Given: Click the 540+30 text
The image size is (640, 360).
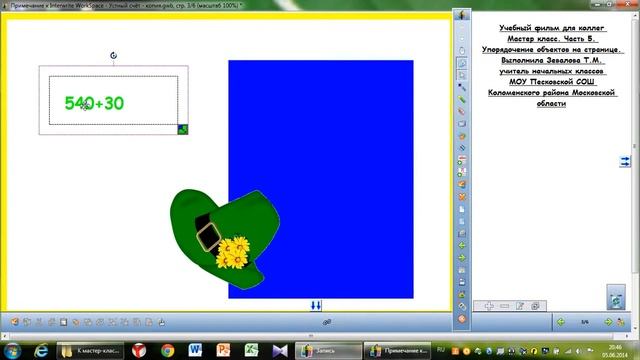Looking at the screenshot, I should [94, 103].
